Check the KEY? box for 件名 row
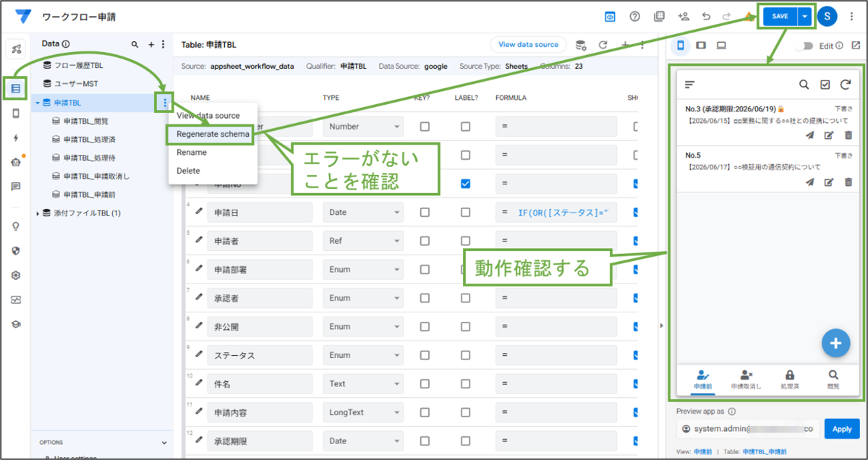 425,384
